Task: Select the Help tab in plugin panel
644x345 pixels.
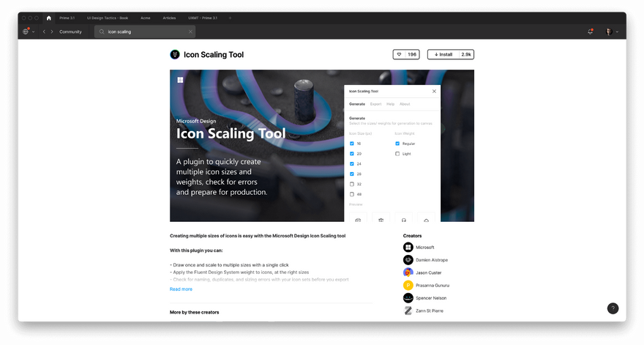Action: (x=391, y=104)
